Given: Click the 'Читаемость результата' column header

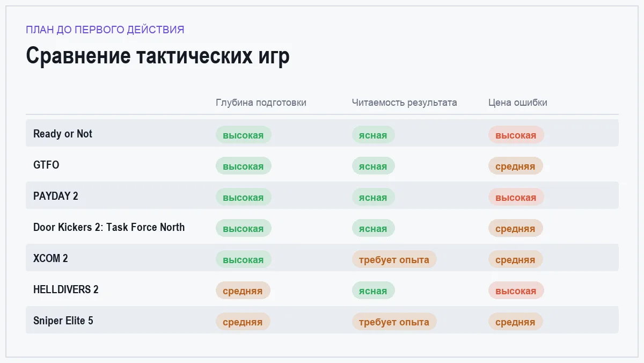Looking at the screenshot, I should 405,103.
